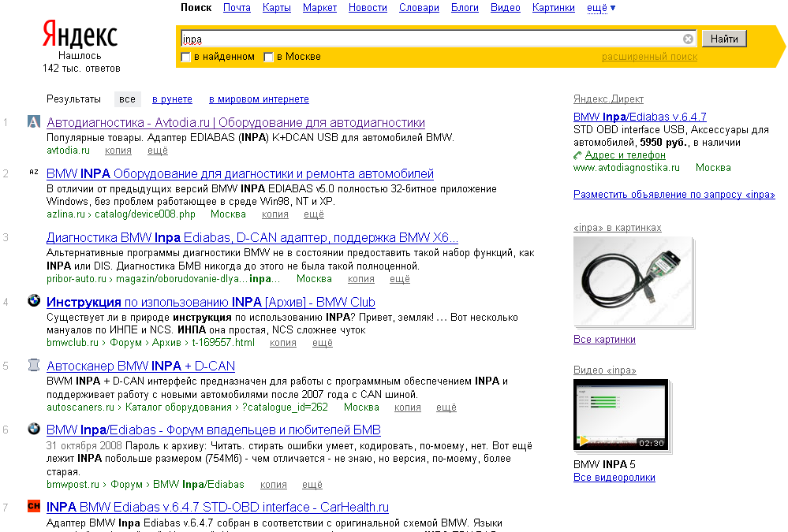Expand 'ещё' under the autoscaners.ru result
The width and height of the screenshot is (788, 532).
click(x=446, y=407)
